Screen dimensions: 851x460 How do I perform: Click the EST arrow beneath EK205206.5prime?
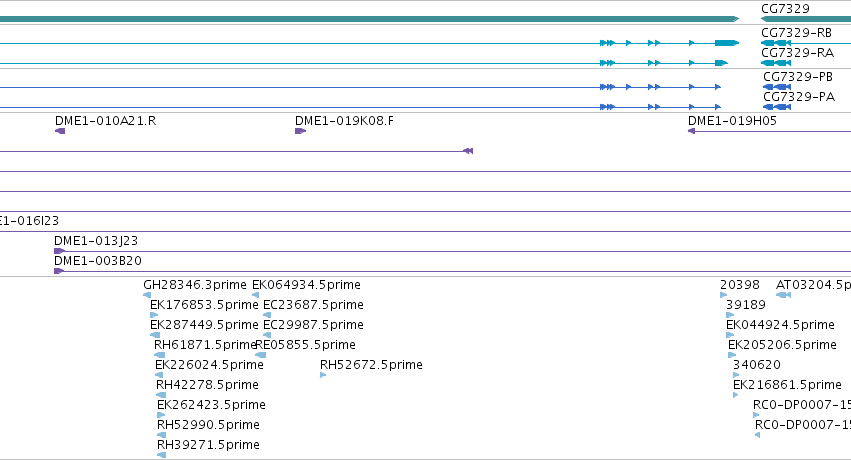732,355
